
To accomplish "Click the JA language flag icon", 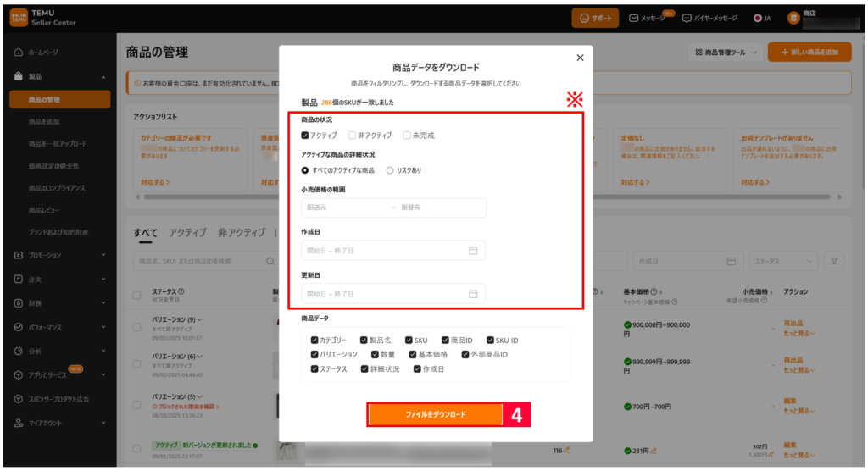I will (x=757, y=19).
